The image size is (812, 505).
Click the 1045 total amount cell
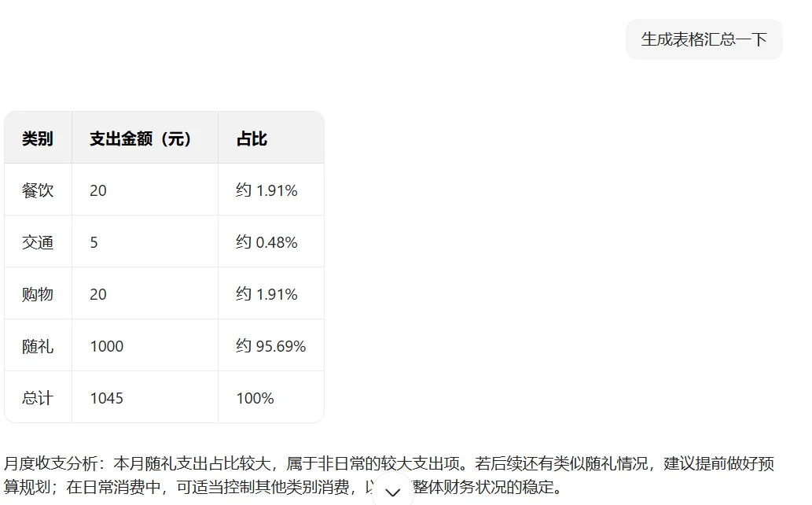(x=145, y=397)
